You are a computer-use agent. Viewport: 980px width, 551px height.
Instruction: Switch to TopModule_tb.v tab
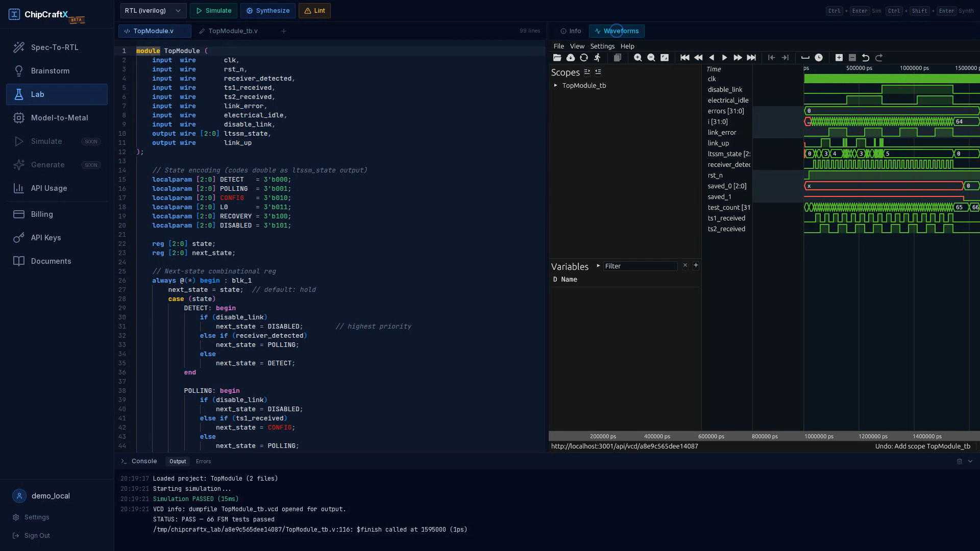point(229,31)
